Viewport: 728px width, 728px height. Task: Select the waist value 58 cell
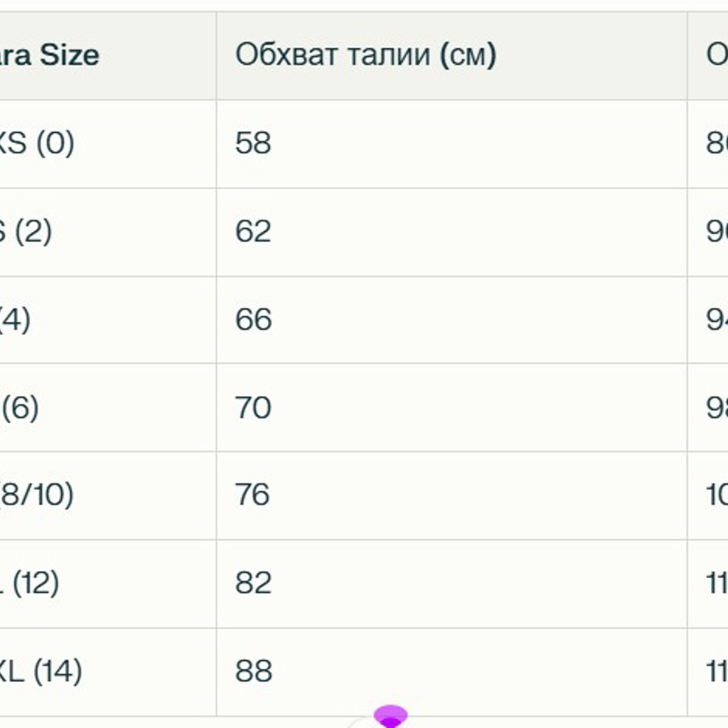pos(451,144)
